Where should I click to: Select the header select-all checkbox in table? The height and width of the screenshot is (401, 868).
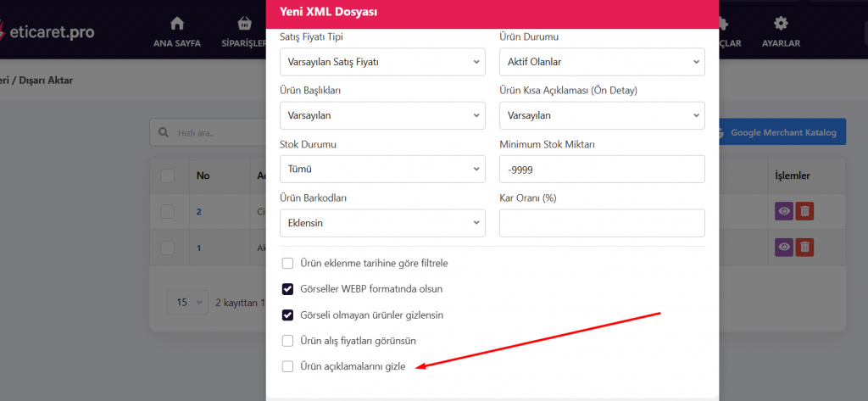pos(168,175)
